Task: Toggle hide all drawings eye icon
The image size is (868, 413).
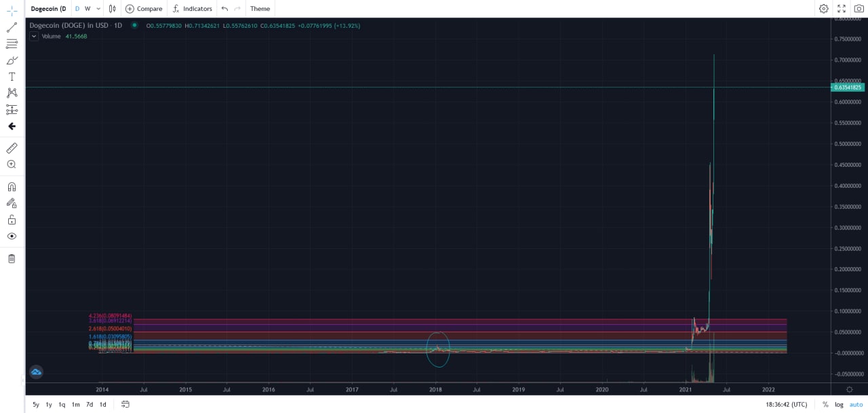Action: click(12, 236)
